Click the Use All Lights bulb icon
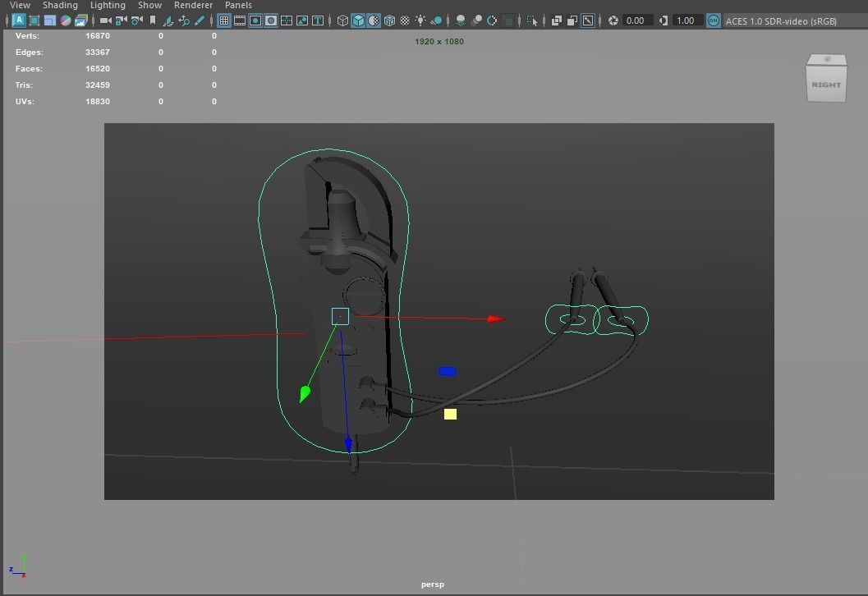868x596 pixels. [420, 21]
